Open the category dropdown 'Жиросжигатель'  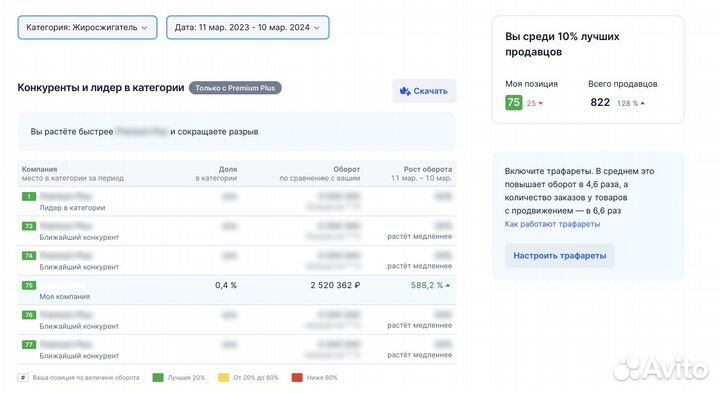pyautogui.click(x=87, y=28)
